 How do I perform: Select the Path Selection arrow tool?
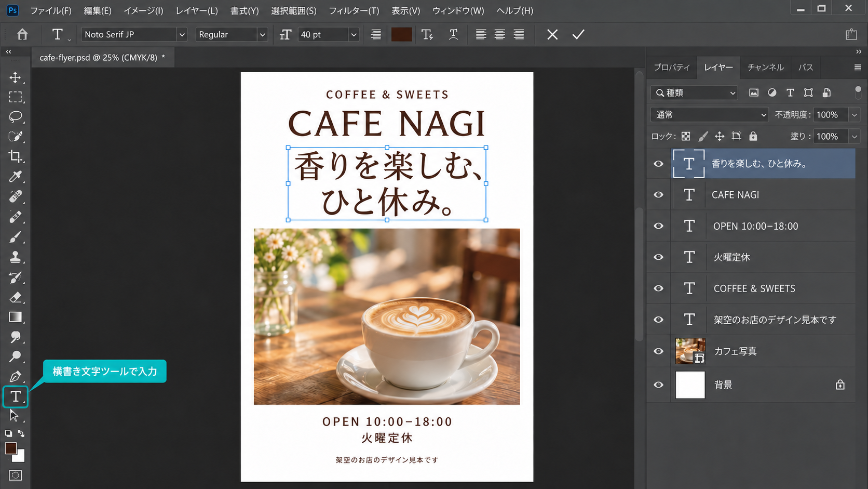pyautogui.click(x=14, y=415)
